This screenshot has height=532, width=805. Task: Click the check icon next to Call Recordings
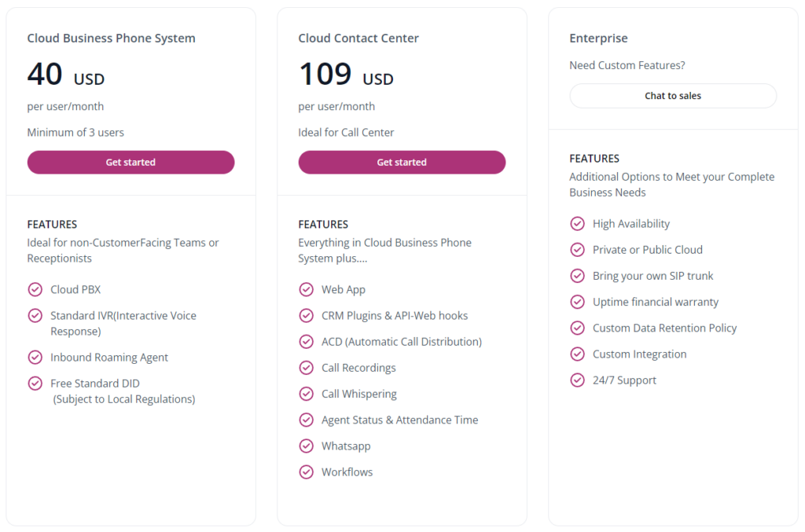tap(306, 368)
